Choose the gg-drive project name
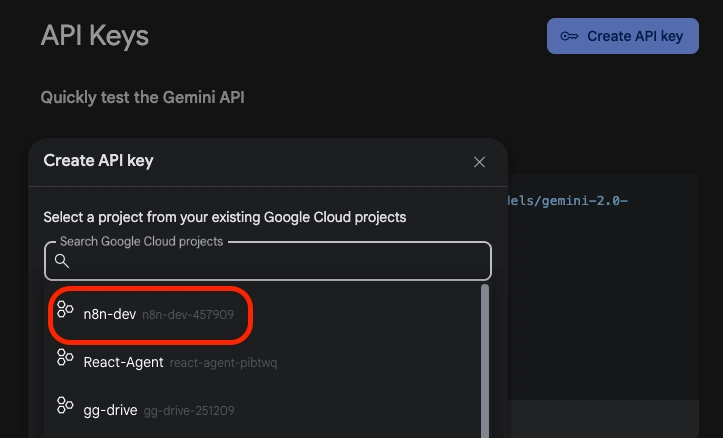723x438 pixels. coord(110,410)
